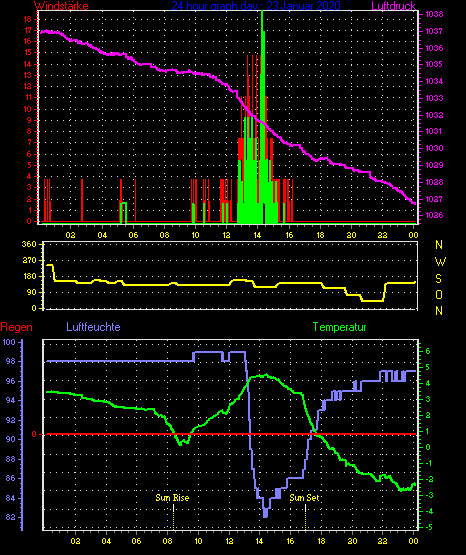466x555 pixels.
Task: Pick pressure value 1032 on Luftdruck axis
Action: (x=434, y=115)
